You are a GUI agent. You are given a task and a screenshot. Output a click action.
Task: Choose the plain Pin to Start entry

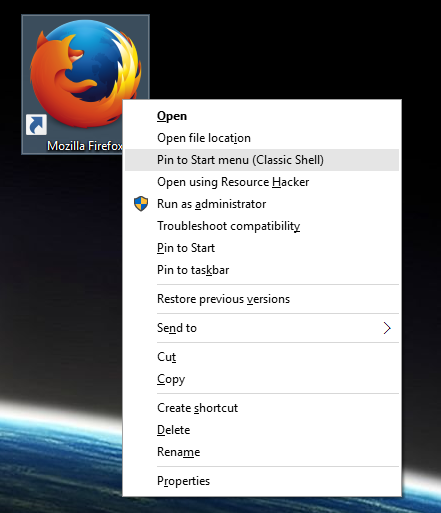[x=262, y=248]
